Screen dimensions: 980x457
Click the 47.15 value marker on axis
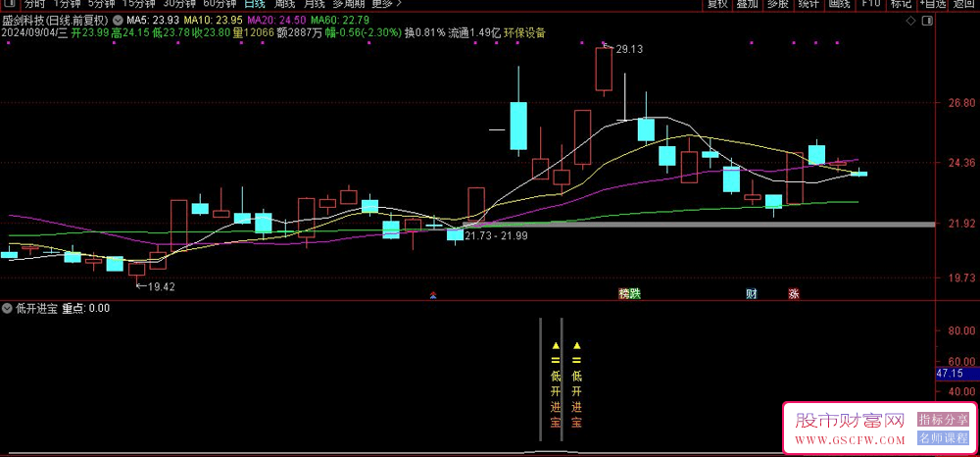point(953,374)
